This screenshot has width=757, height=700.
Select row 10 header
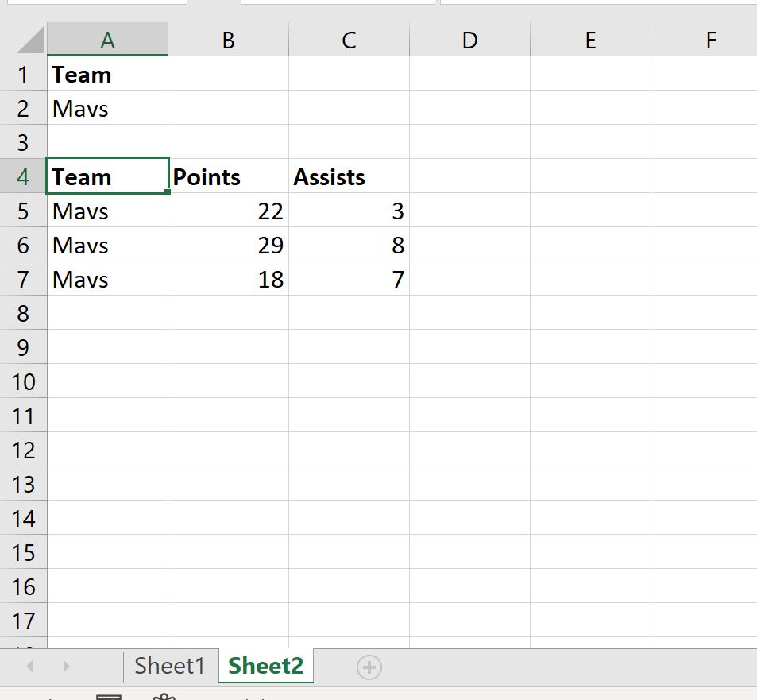[x=23, y=381]
